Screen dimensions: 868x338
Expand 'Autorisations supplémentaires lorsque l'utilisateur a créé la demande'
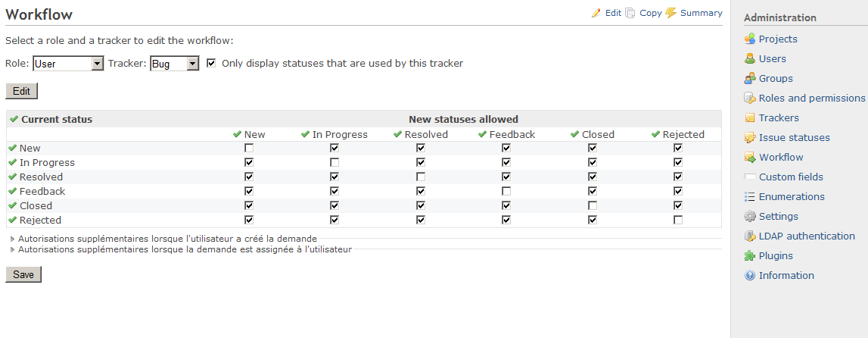tap(167, 239)
